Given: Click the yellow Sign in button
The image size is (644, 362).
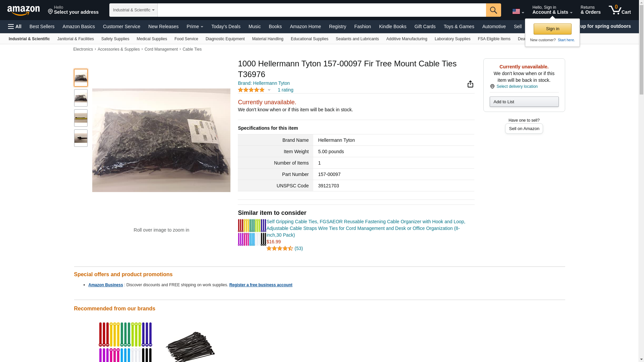Looking at the screenshot, I should tap(552, 29).
